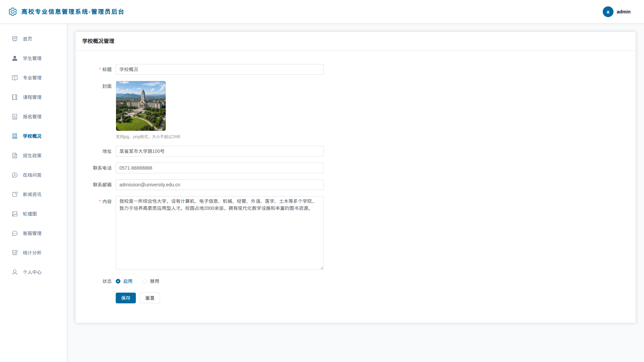
Task: Click the 统计分析 chart icon
Action: (15, 253)
